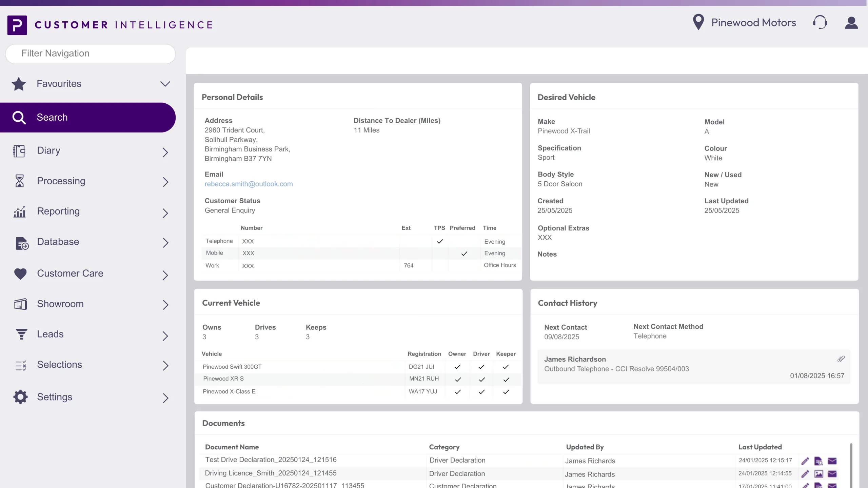Preview the Test Drive Declaration document
The image size is (868, 488).
818,461
